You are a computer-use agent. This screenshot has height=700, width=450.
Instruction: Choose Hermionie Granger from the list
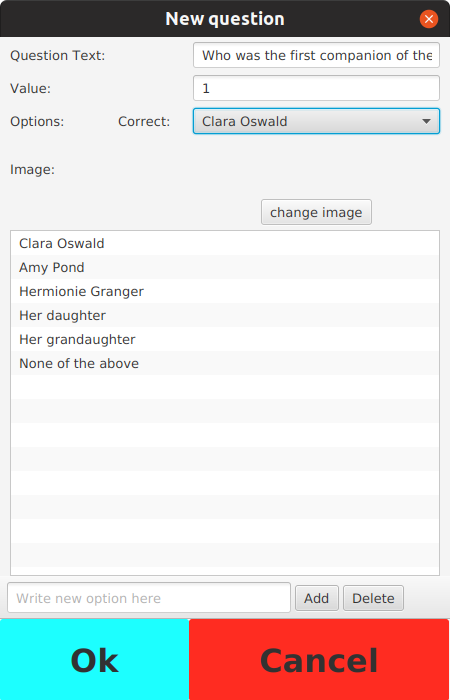(225, 292)
